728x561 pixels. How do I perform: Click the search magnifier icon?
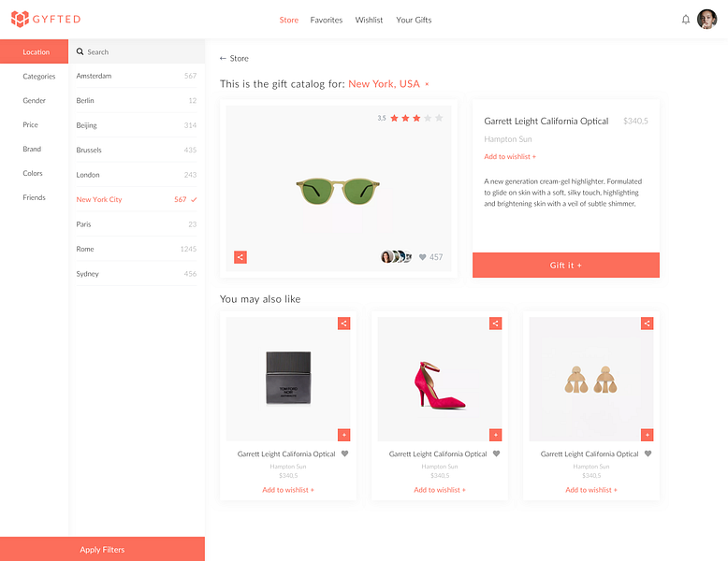[80, 51]
